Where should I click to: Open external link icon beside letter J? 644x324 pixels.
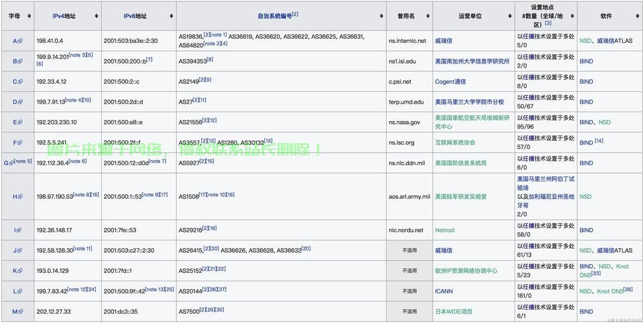click(19, 250)
